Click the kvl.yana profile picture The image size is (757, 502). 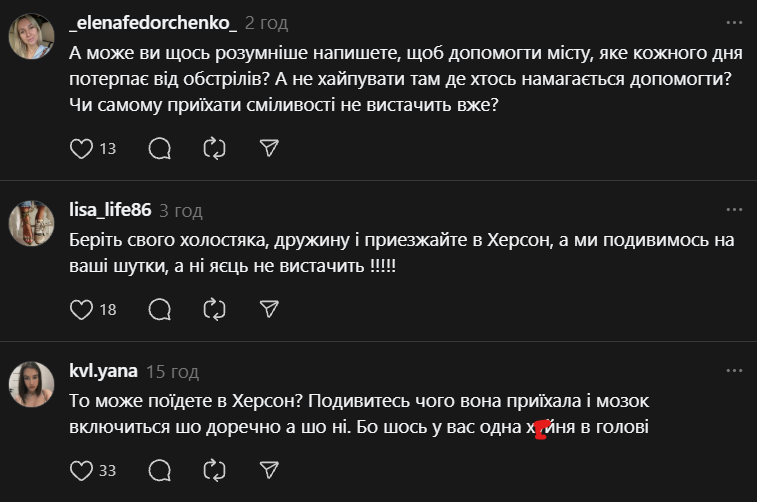pos(31,382)
